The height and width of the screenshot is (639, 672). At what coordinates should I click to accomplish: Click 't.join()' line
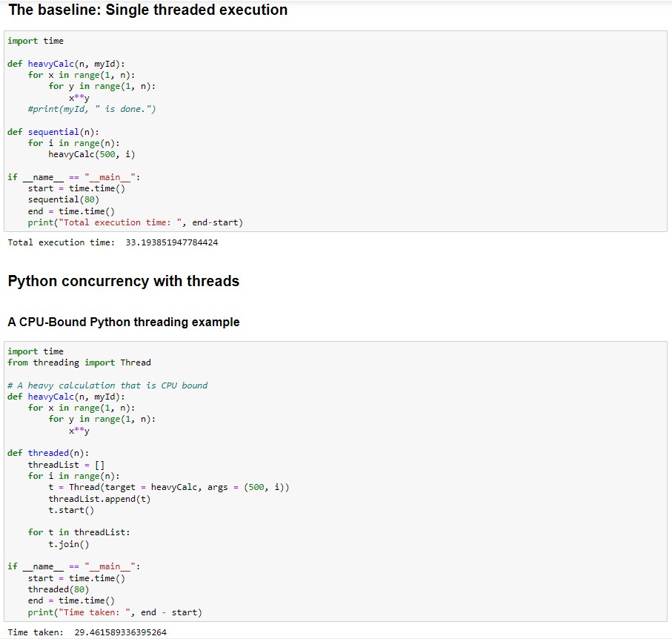pyautogui.click(x=69, y=545)
